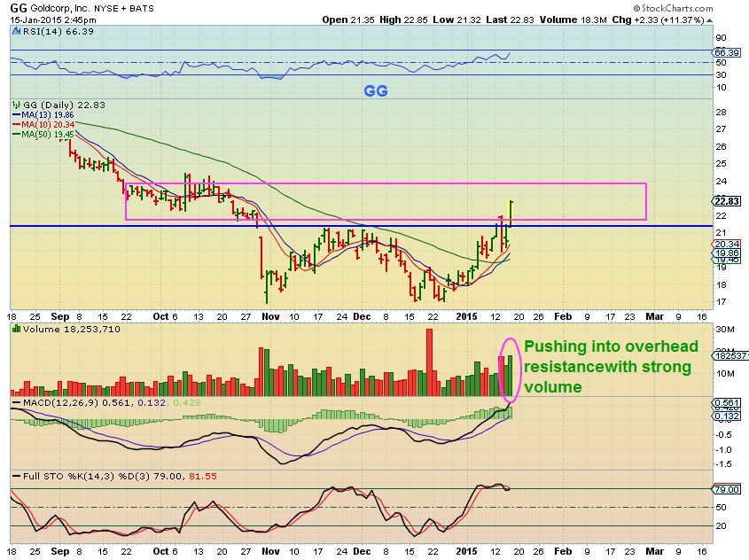Click the MA(50) 19.45 legend entry

point(47,134)
